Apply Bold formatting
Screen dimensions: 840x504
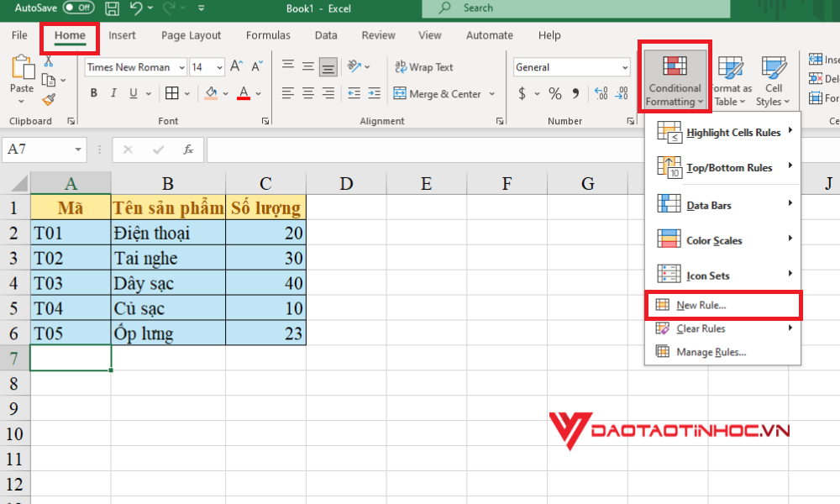click(x=94, y=93)
